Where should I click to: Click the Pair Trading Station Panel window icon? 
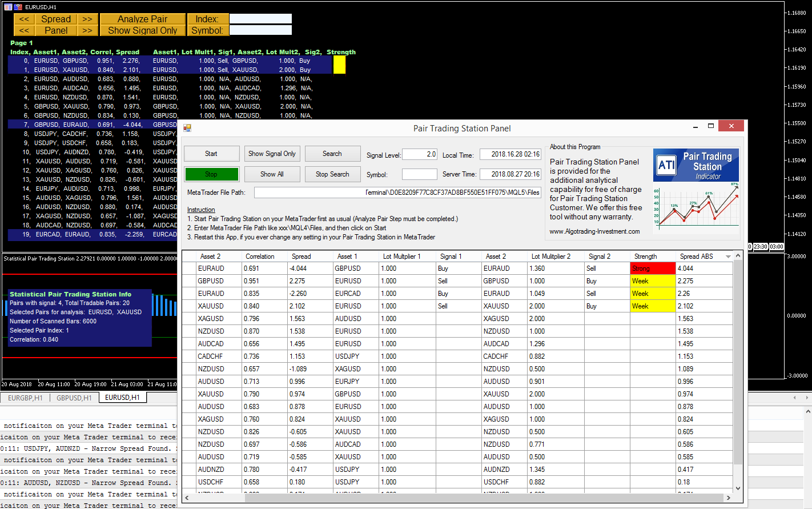point(187,128)
